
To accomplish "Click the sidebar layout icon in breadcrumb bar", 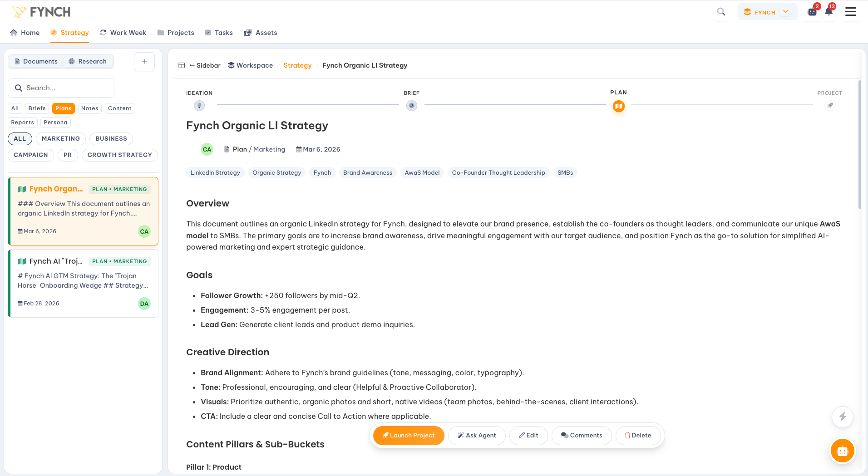I will click(x=182, y=65).
